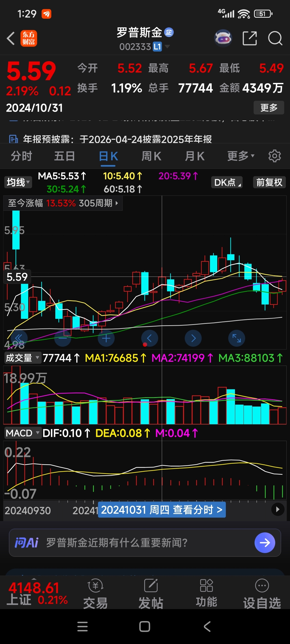Move crosshair right with the right arrow button
This screenshot has height=644, width=290.
(x=193, y=338)
